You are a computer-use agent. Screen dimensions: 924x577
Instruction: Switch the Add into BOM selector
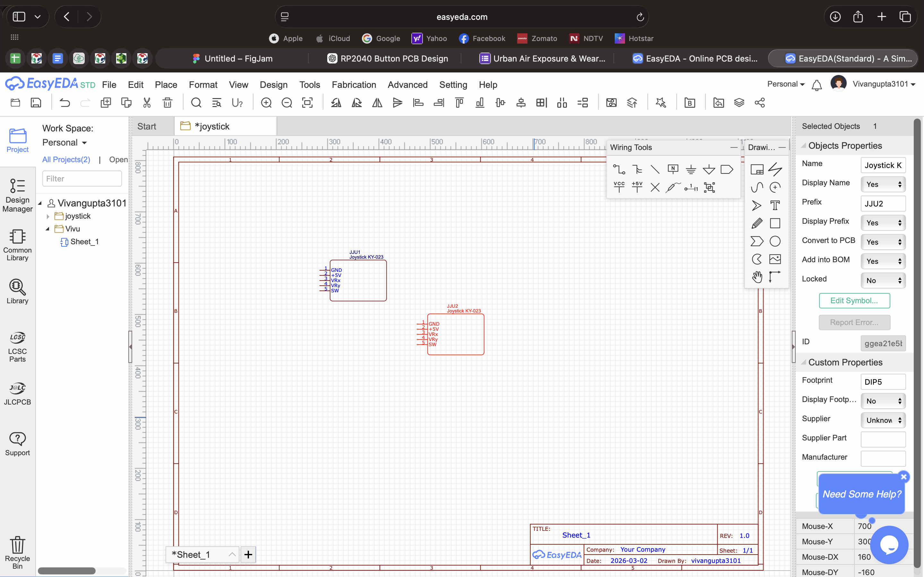883,261
